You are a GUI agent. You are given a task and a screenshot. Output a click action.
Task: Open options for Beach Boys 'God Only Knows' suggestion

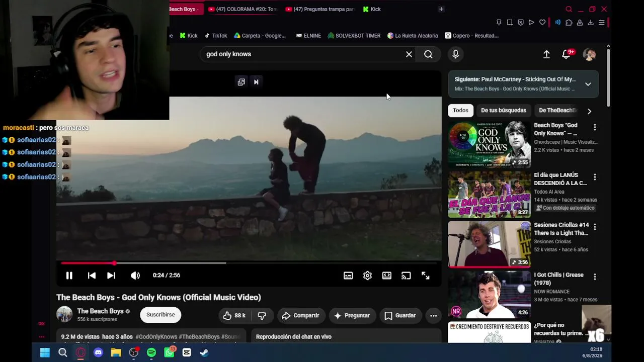595,127
